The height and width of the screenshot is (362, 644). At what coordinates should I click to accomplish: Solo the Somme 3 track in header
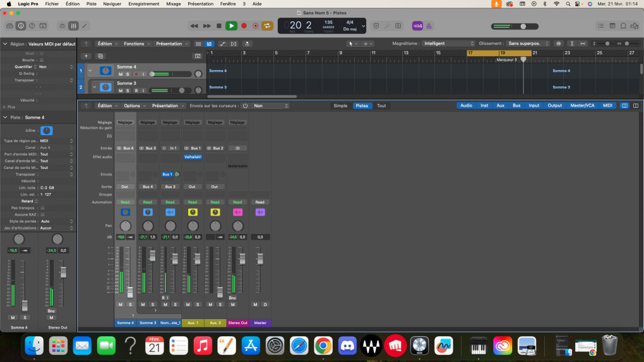pyautogui.click(x=128, y=90)
